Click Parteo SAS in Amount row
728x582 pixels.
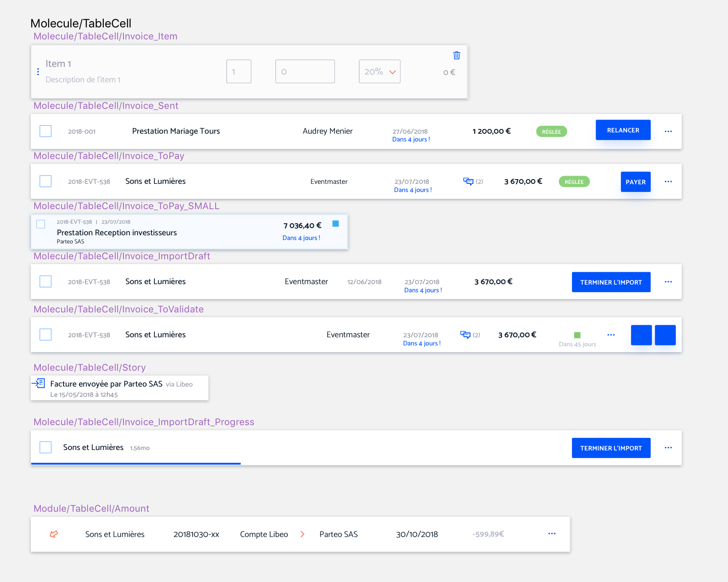(338, 534)
